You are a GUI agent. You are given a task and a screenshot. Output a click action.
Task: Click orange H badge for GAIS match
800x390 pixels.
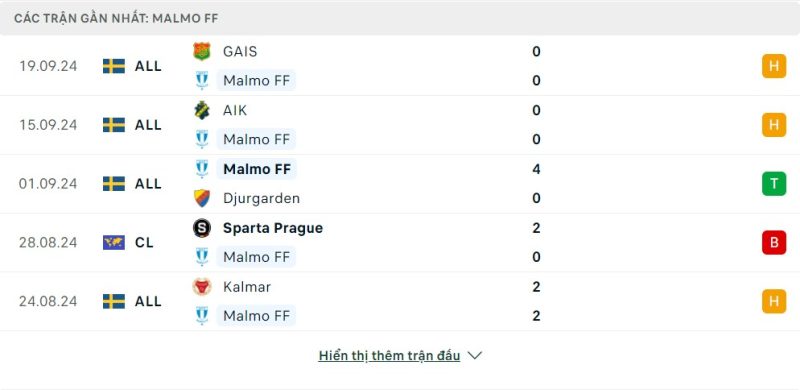click(x=774, y=66)
